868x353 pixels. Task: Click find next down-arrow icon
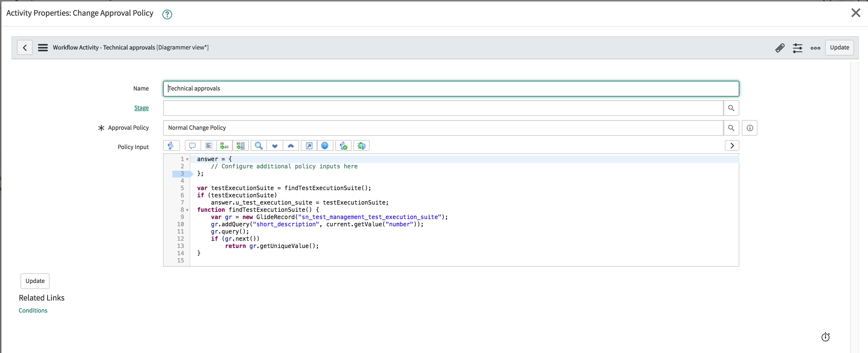click(275, 146)
